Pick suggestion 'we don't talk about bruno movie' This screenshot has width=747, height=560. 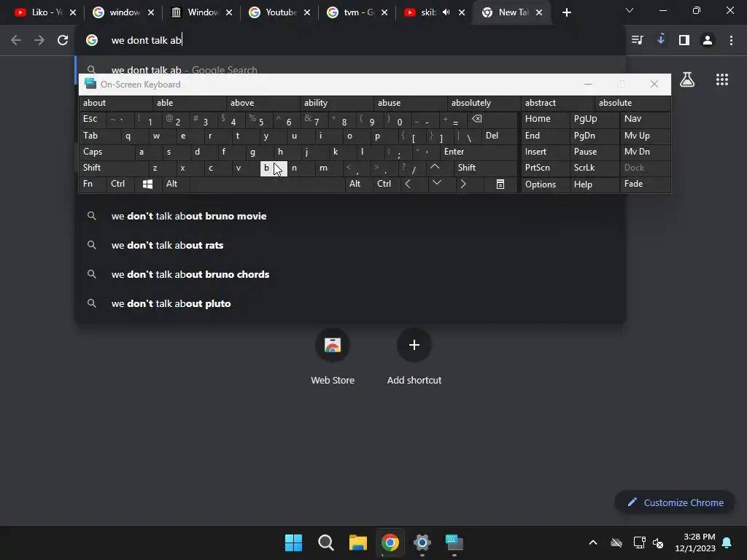click(x=351, y=216)
